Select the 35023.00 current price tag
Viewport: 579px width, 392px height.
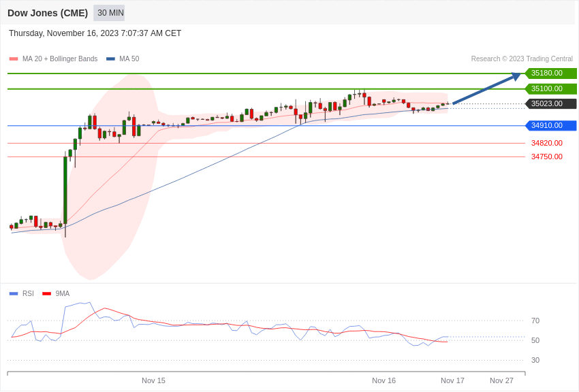pyautogui.click(x=550, y=104)
